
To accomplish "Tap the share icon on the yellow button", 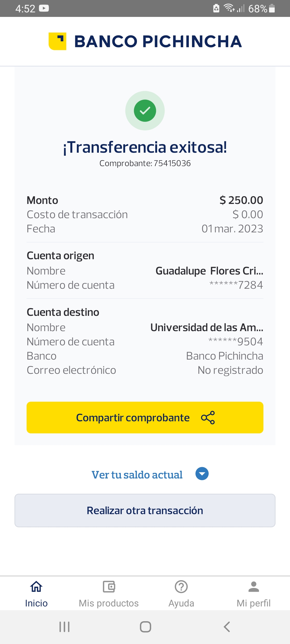I will (208, 418).
